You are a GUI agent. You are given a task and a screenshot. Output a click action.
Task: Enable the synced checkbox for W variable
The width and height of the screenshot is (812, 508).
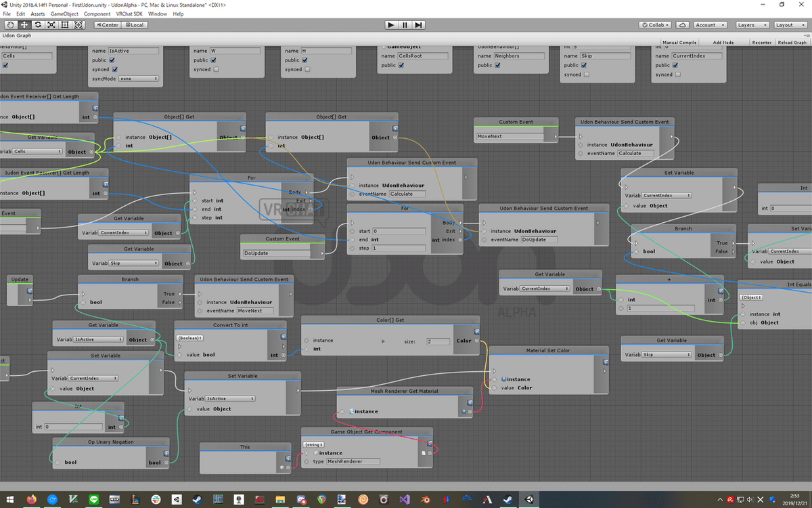pyautogui.click(x=216, y=69)
